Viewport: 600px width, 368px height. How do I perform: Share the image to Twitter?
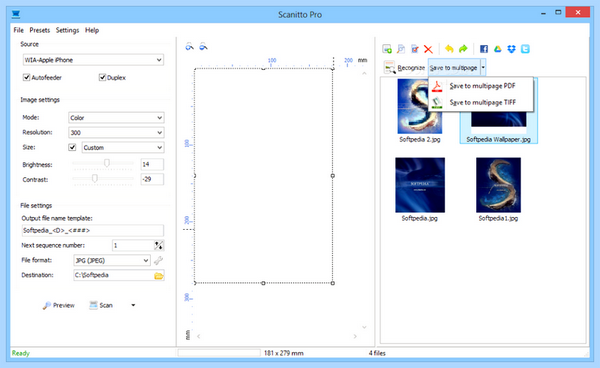pos(525,49)
